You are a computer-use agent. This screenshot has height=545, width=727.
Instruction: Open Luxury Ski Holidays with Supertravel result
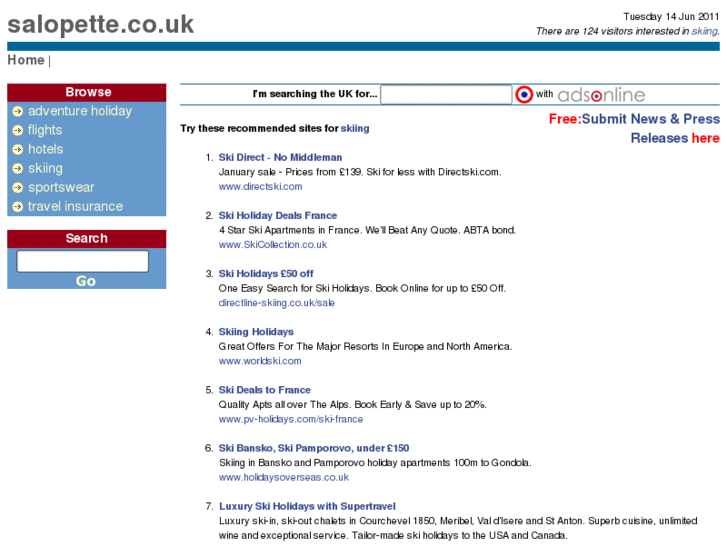307,506
